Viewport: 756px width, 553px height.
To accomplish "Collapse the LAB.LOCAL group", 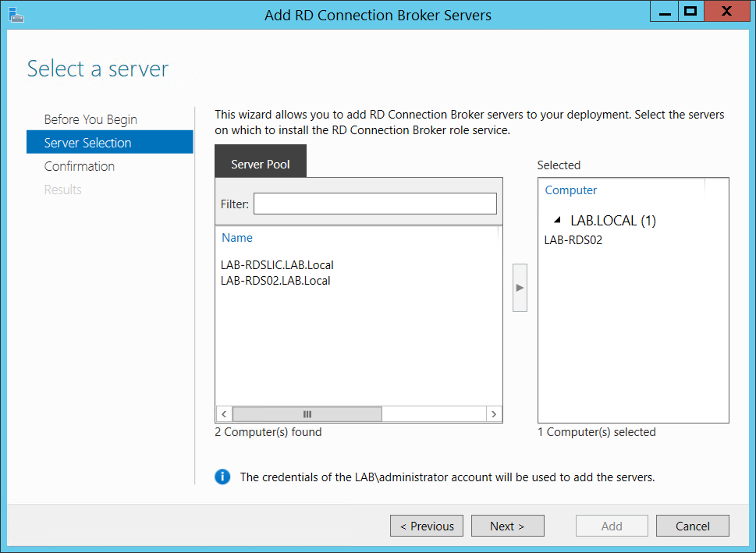I will (556, 222).
